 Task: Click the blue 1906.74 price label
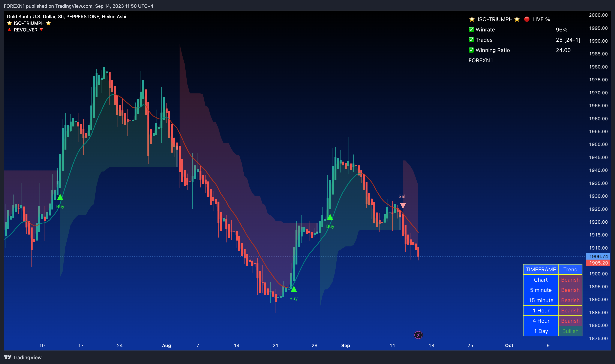(598, 256)
